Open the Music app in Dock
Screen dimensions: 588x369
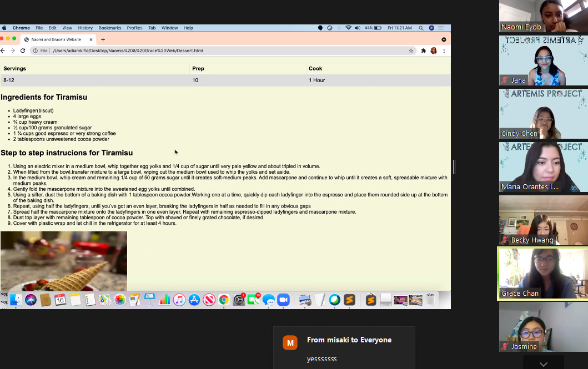(179, 300)
